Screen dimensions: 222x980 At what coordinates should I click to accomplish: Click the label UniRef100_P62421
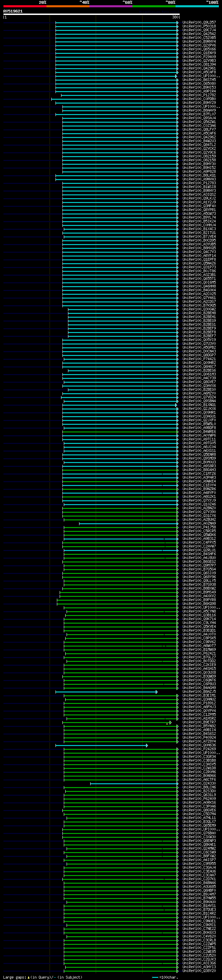pyautogui.click(x=199, y=653)
